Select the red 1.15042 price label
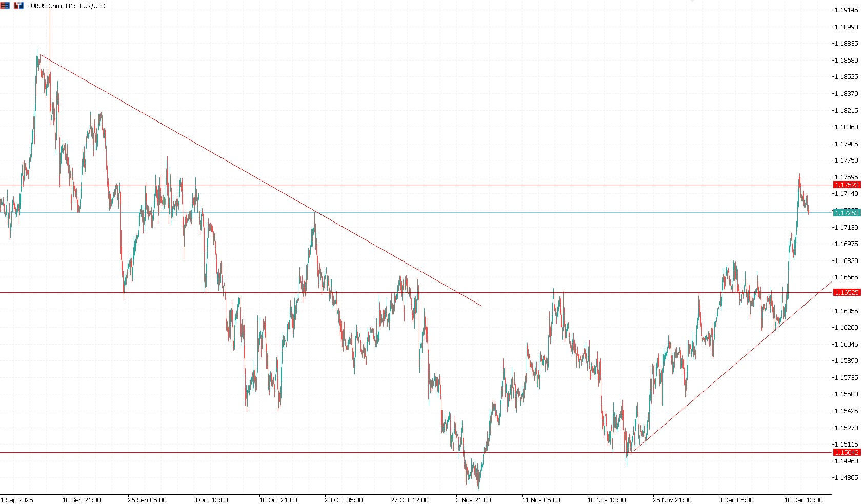This screenshot has height=504, width=864. pos(847,453)
